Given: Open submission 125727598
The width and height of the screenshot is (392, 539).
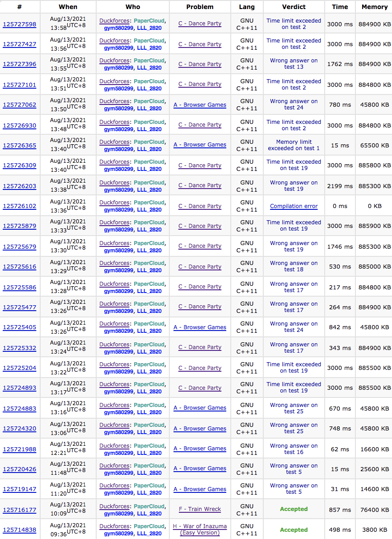Looking at the screenshot, I should (19, 24).
